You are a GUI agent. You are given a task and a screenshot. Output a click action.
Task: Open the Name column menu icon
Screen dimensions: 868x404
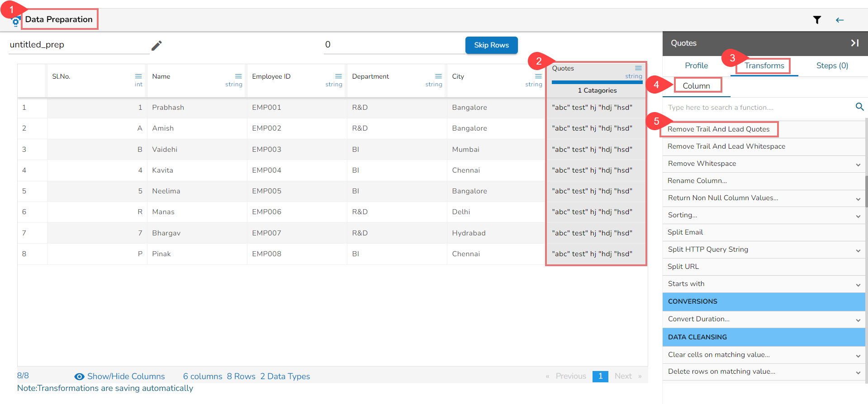238,76
